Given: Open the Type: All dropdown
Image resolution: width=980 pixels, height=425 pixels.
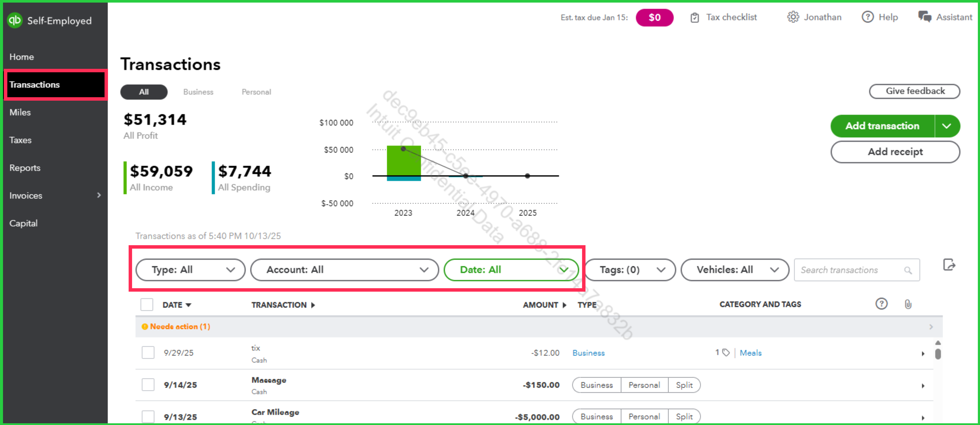Looking at the screenshot, I should pyautogui.click(x=191, y=270).
